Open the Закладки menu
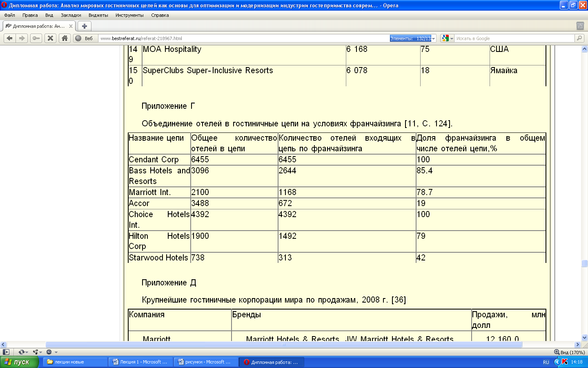588x368 pixels. coord(71,15)
